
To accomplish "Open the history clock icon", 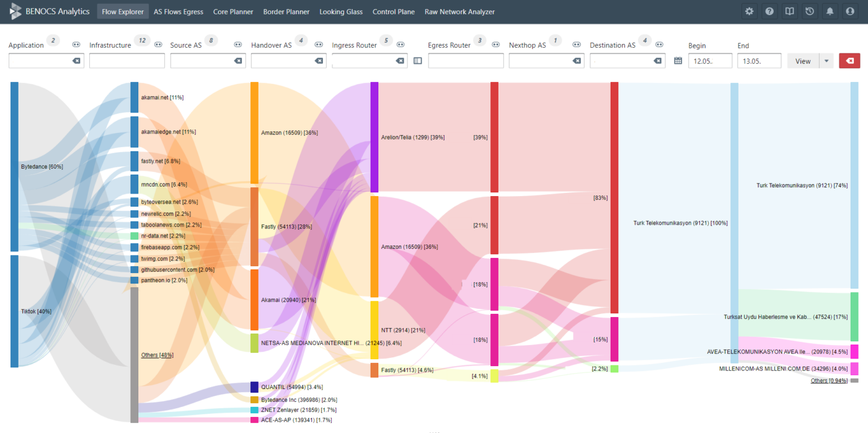I will tap(810, 11).
